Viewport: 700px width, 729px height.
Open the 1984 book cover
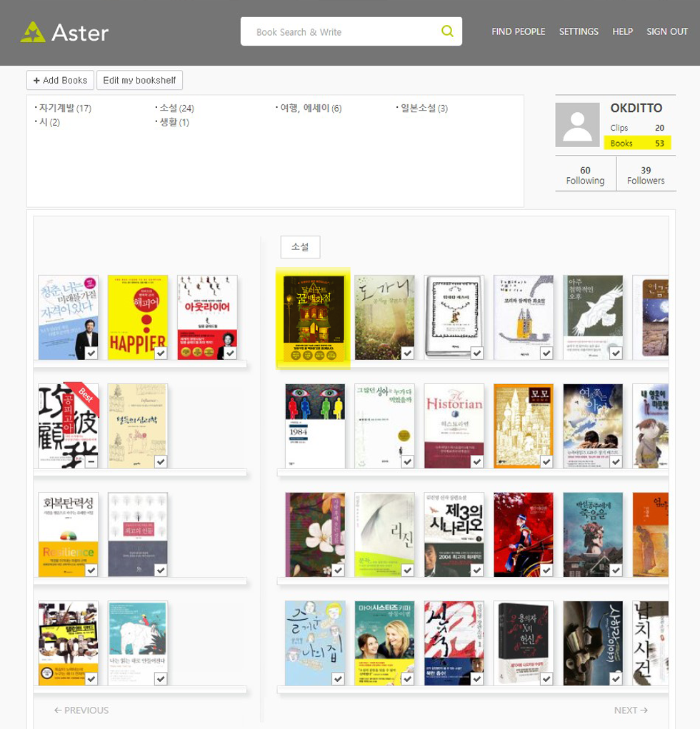tap(315, 426)
